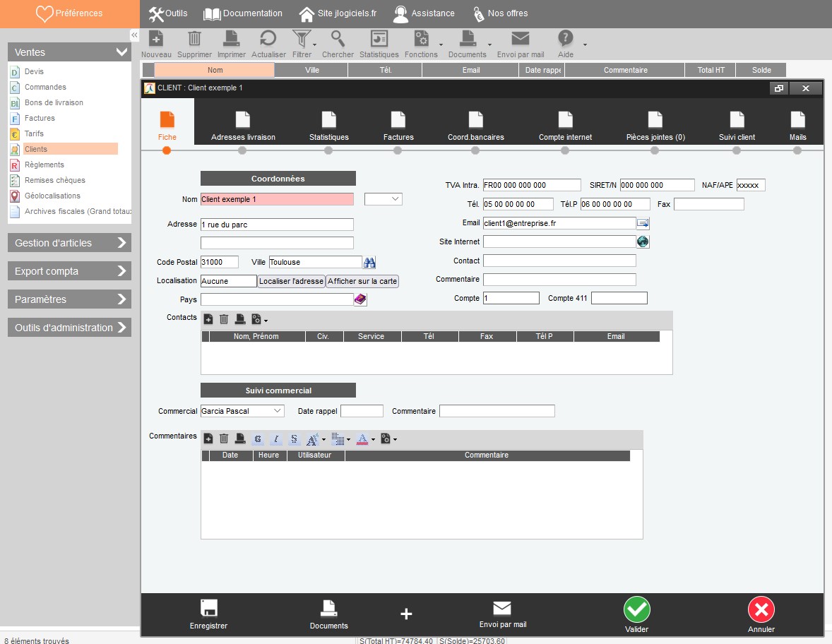Expand the Filtrer dropdown arrow
The width and height of the screenshot is (832, 644).
point(315,44)
